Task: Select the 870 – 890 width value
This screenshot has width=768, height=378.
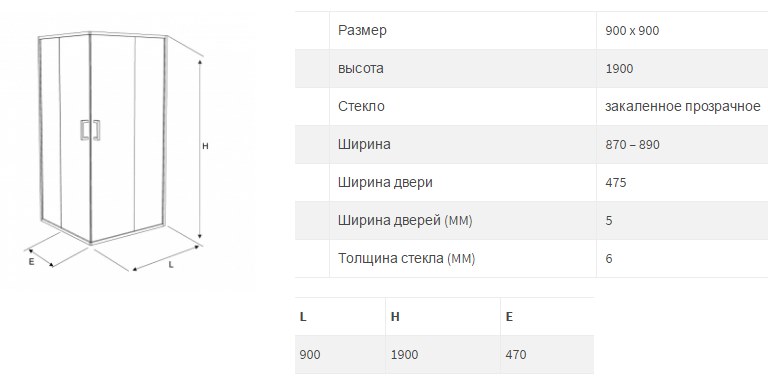Action: click(x=632, y=144)
